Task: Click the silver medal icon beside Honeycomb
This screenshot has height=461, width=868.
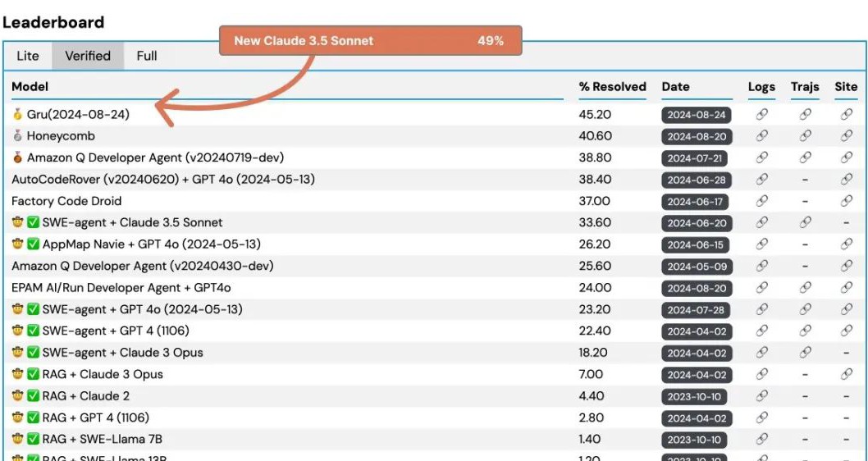Action: [18, 136]
